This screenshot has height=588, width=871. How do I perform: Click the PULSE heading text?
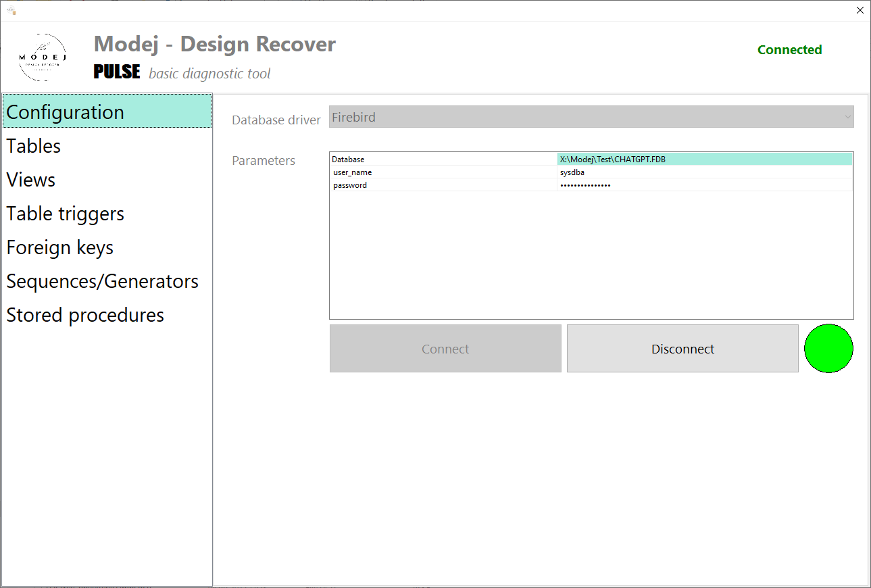[x=117, y=72]
